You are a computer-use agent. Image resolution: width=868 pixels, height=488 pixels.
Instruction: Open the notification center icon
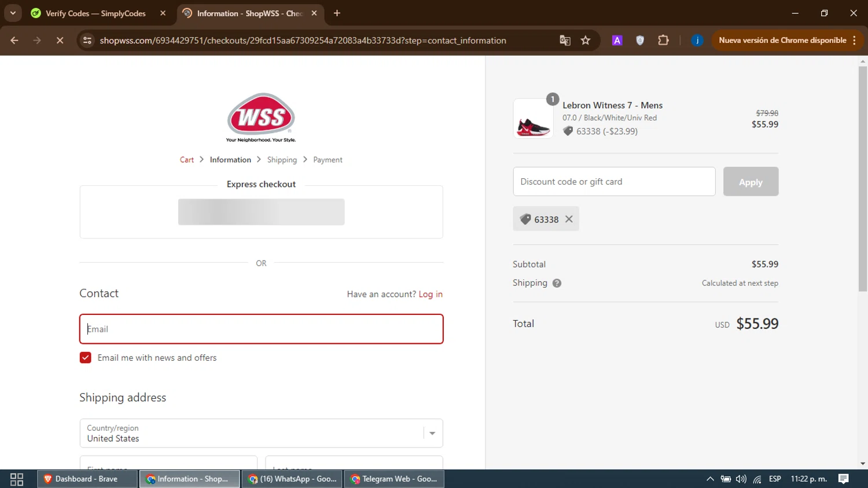click(x=844, y=479)
